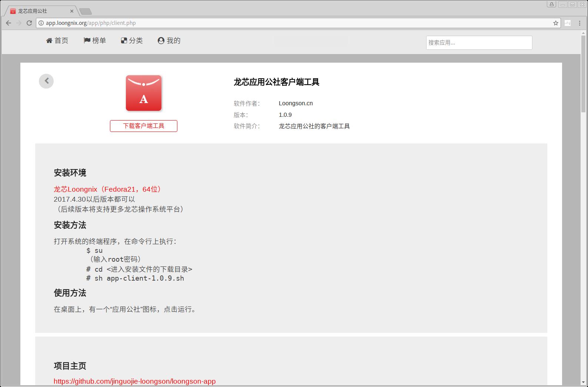Click the round back chevron button
588x387 pixels.
(x=46, y=81)
